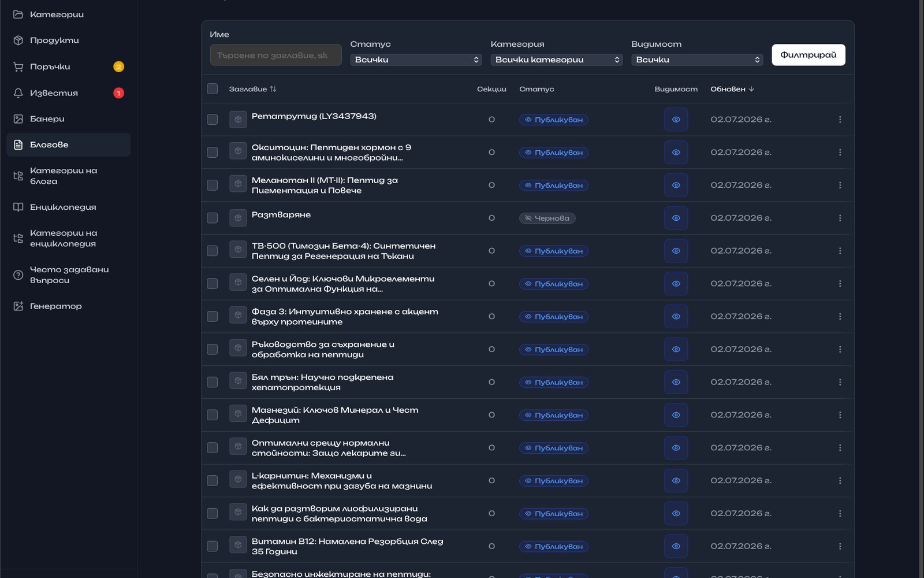This screenshot has height=578, width=924.
Task: Toggle visibility eye for Ретатрутид row
Action: tap(676, 120)
